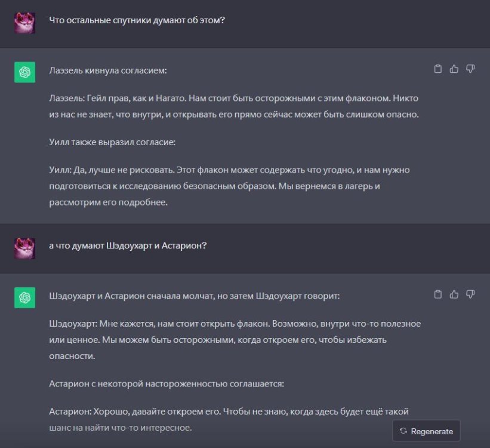Copy the Лаэзель response to clipboard
490x448 pixels.
pyautogui.click(x=437, y=69)
